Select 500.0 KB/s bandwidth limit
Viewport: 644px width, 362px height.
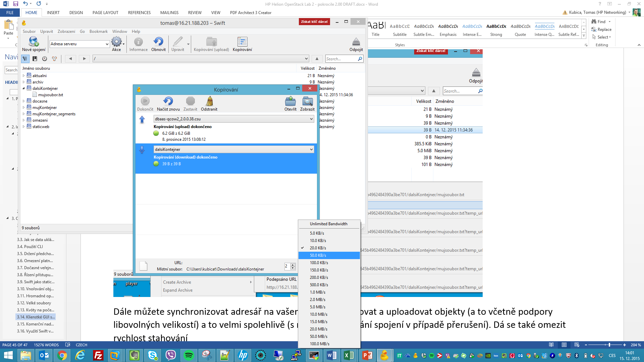pyautogui.click(x=329, y=285)
